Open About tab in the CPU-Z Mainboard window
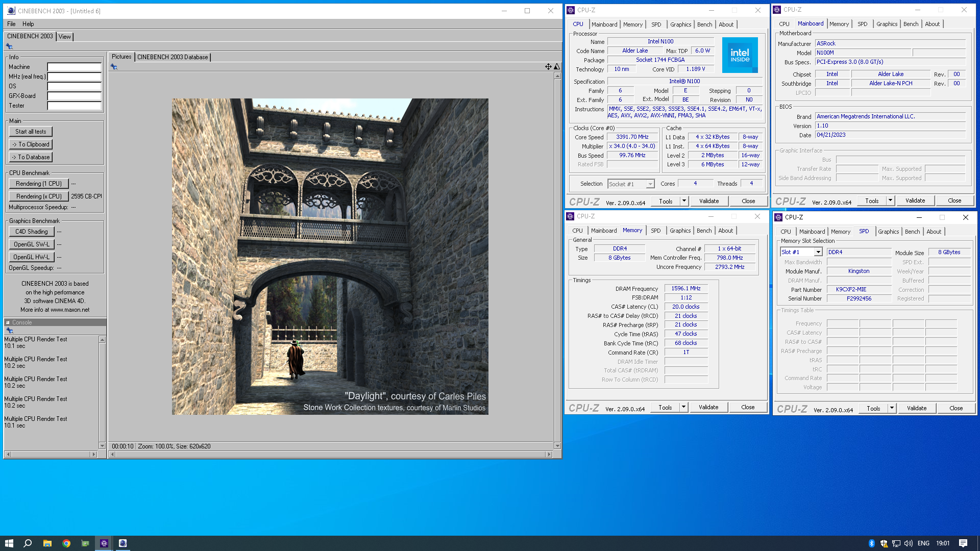This screenshot has width=980, height=551. 932,24
